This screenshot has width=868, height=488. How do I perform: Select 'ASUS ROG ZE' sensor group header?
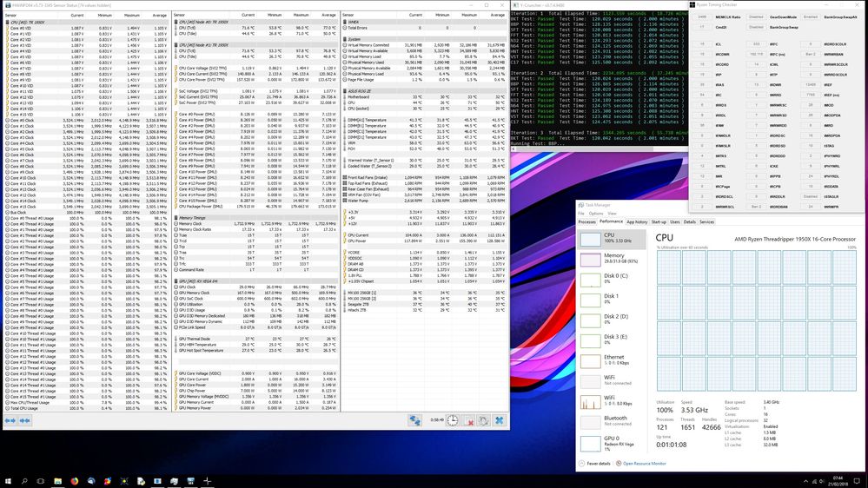point(425,91)
